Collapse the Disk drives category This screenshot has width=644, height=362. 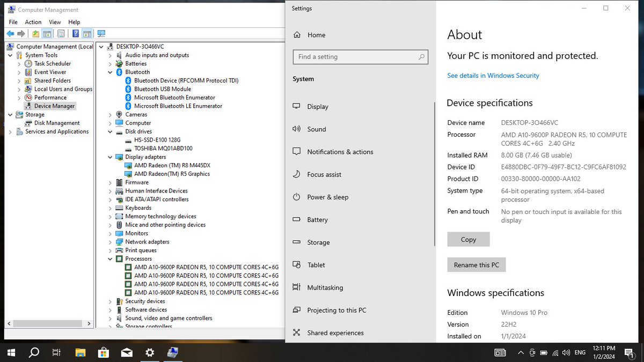click(110, 132)
